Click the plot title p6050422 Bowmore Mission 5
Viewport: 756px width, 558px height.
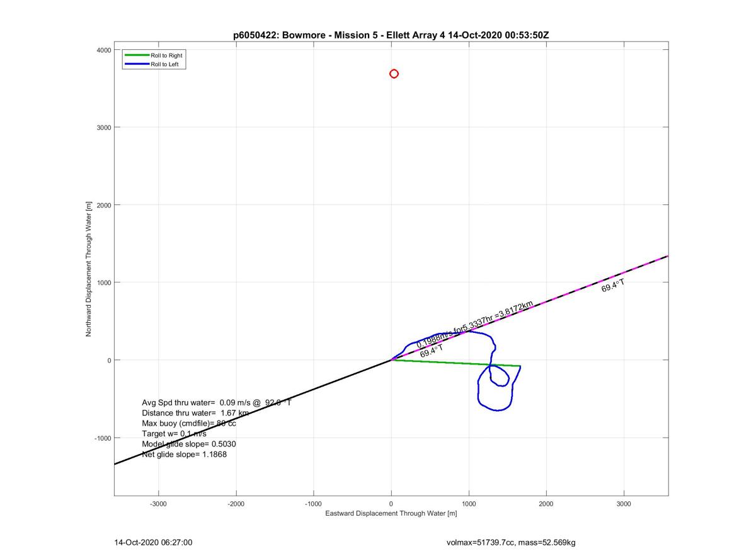coord(391,35)
